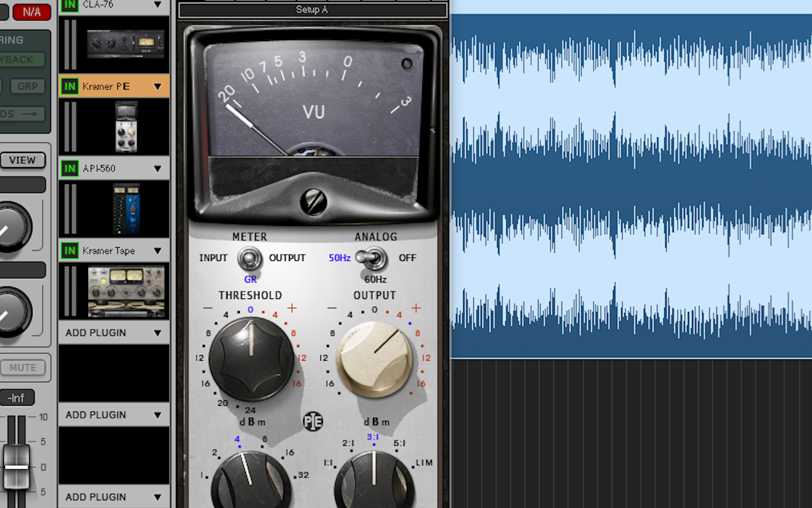Click the red plus sign above THRESHOLD knob
812x508 pixels.
(292, 308)
